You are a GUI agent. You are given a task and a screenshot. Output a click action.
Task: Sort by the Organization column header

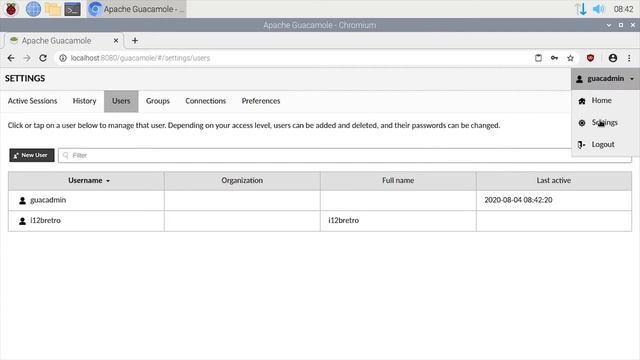[x=242, y=180]
